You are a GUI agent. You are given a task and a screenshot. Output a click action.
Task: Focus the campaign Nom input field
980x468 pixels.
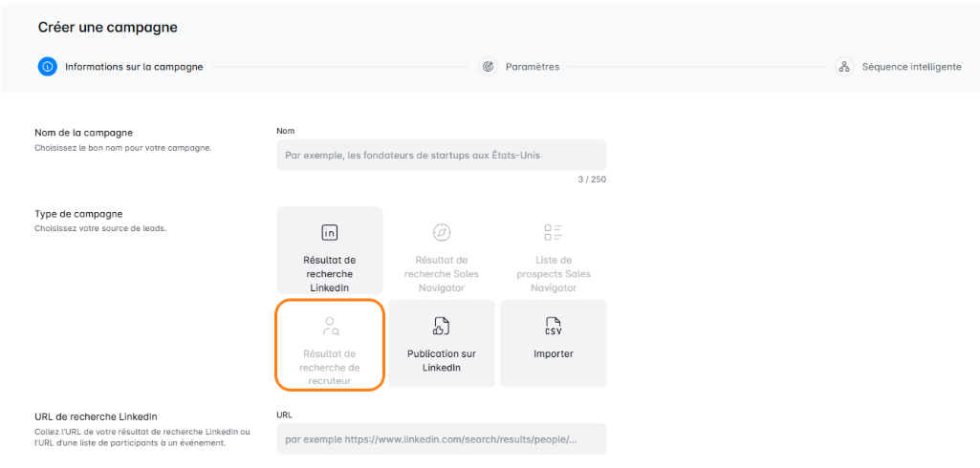pyautogui.click(x=441, y=155)
